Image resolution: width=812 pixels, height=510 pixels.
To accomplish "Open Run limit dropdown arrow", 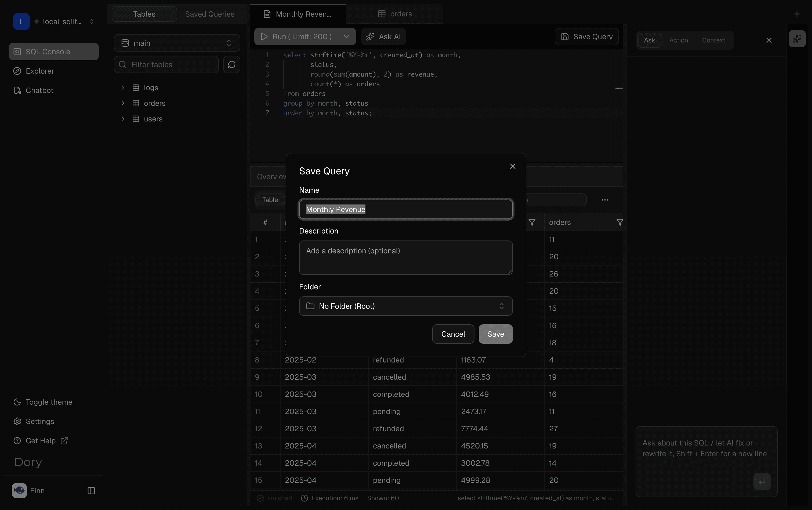I will (x=346, y=37).
